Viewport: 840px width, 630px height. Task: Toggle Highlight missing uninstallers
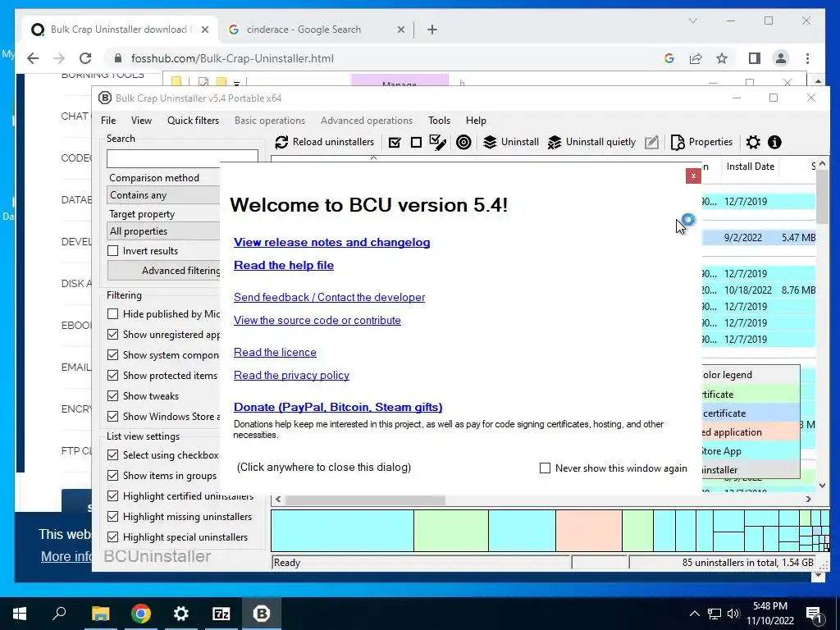click(112, 517)
